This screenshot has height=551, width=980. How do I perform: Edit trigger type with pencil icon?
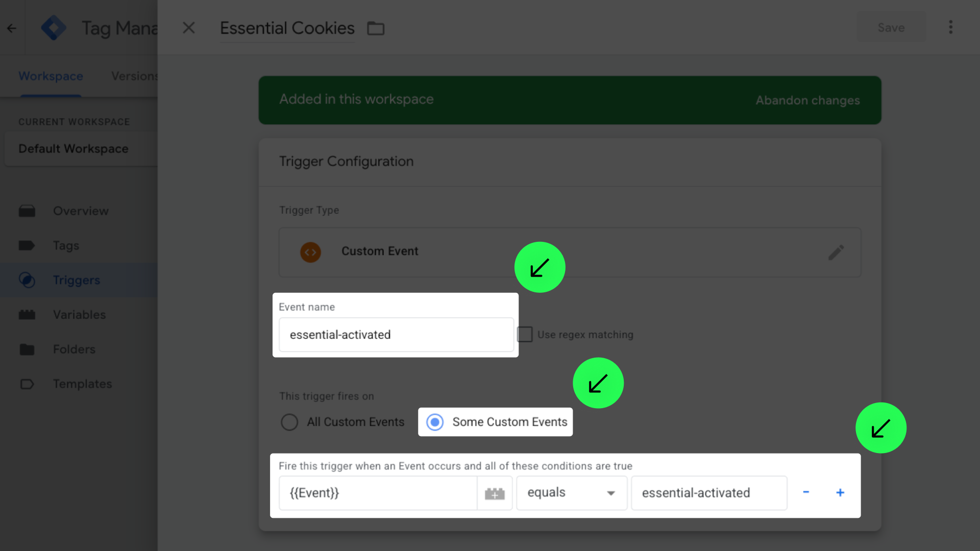point(836,252)
